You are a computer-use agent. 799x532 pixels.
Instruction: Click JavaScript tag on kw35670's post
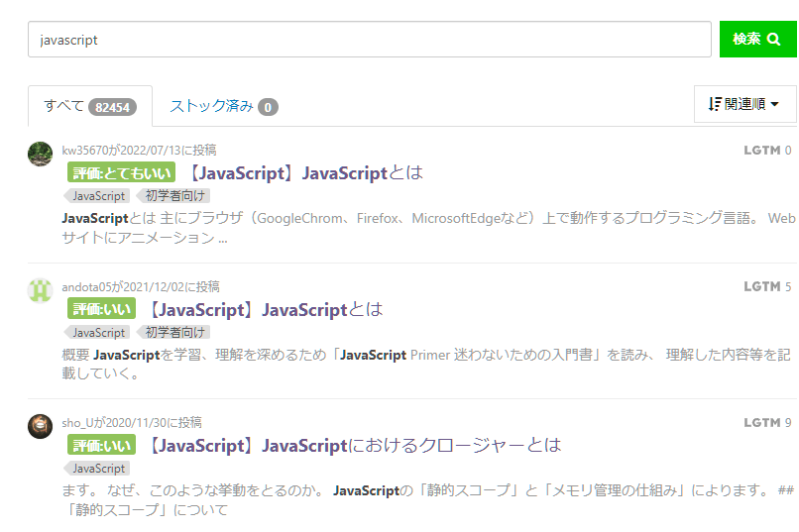pyautogui.click(x=97, y=196)
